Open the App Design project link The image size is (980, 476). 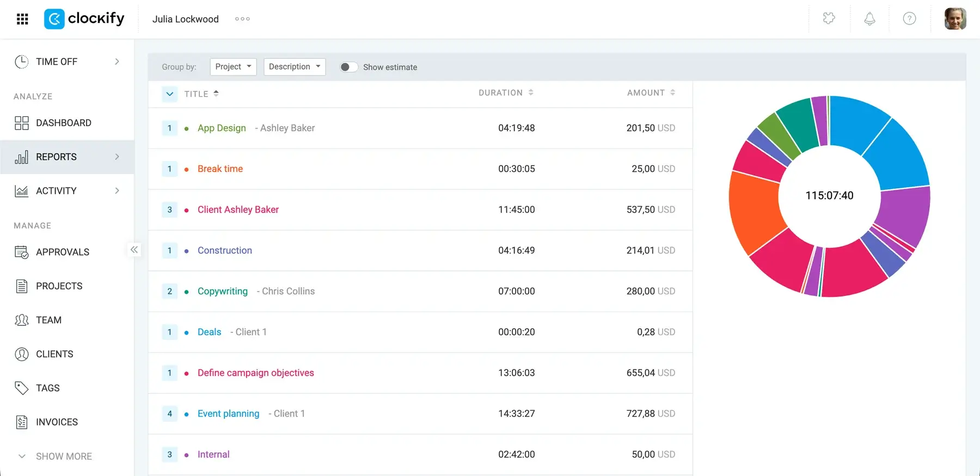pyautogui.click(x=222, y=128)
